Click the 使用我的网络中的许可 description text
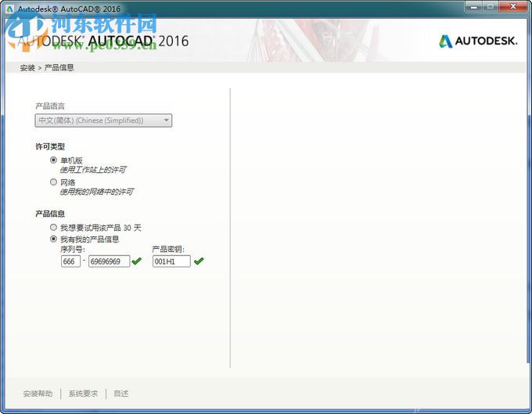The width and height of the screenshot is (532, 414). click(97, 192)
